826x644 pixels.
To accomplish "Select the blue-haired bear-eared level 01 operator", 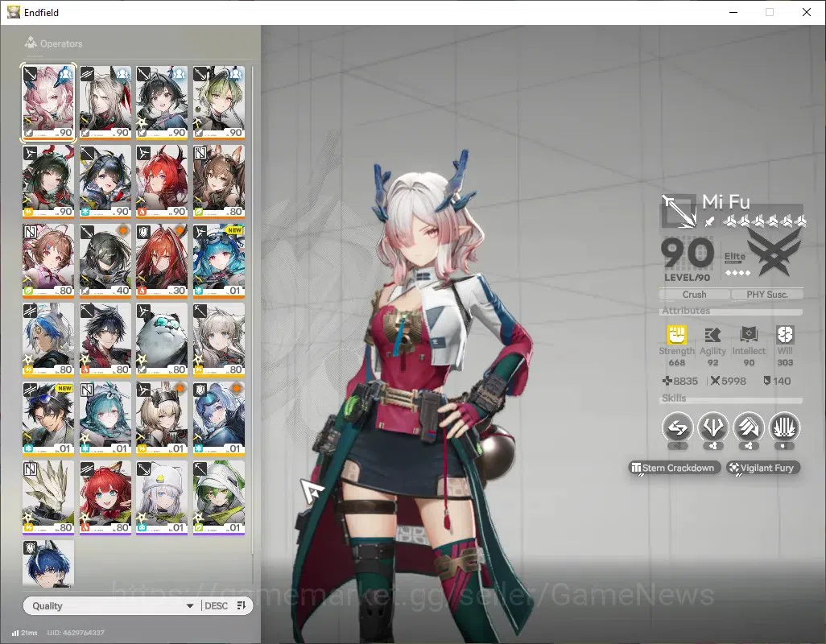I will [x=219, y=418].
